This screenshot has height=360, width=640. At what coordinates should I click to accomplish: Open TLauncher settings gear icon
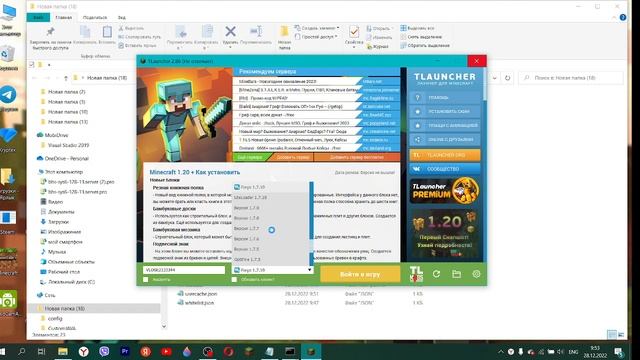pos(476,274)
